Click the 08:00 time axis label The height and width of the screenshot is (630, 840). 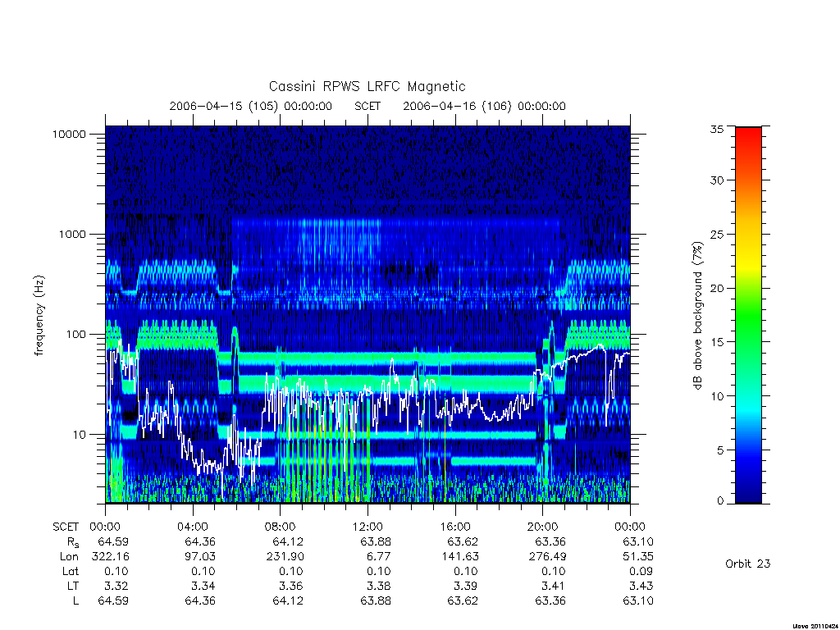(281, 527)
